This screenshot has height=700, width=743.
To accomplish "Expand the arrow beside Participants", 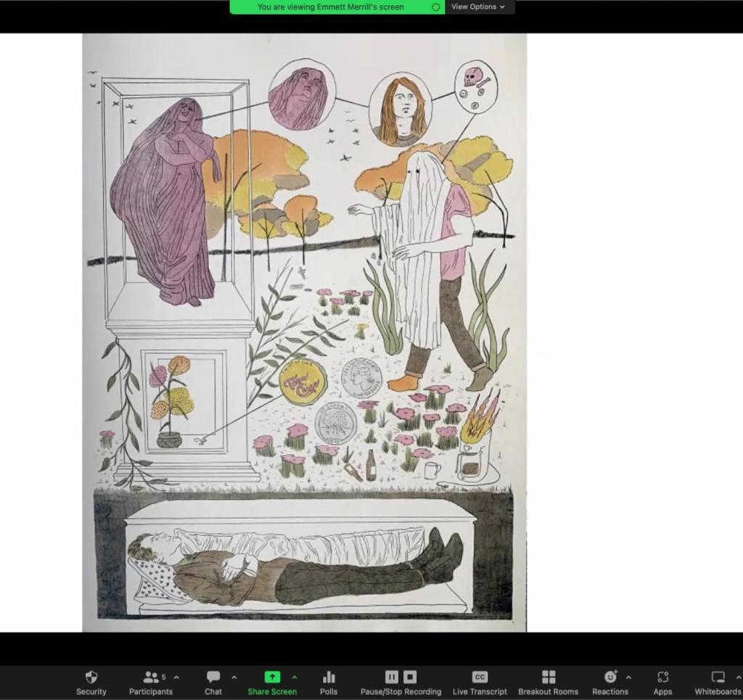I will click(x=176, y=677).
